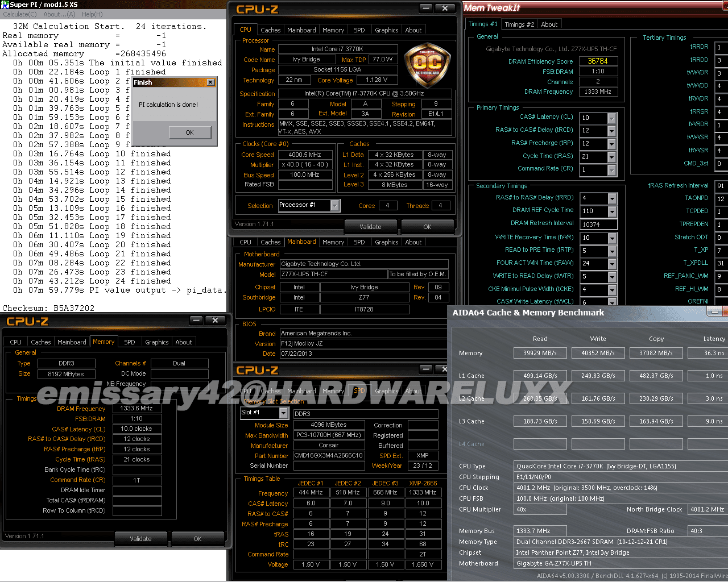This screenshot has width=728, height=582.
Task: Click the DRAM Frequency 1333.6 MHz in CPU-Z Memory
Action: click(x=136, y=408)
